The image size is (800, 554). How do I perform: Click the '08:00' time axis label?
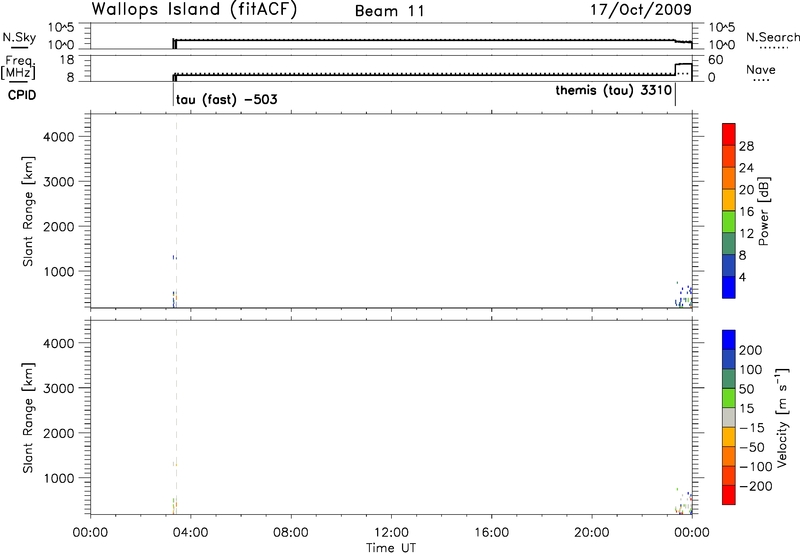pyautogui.click(x=291, y=533)
